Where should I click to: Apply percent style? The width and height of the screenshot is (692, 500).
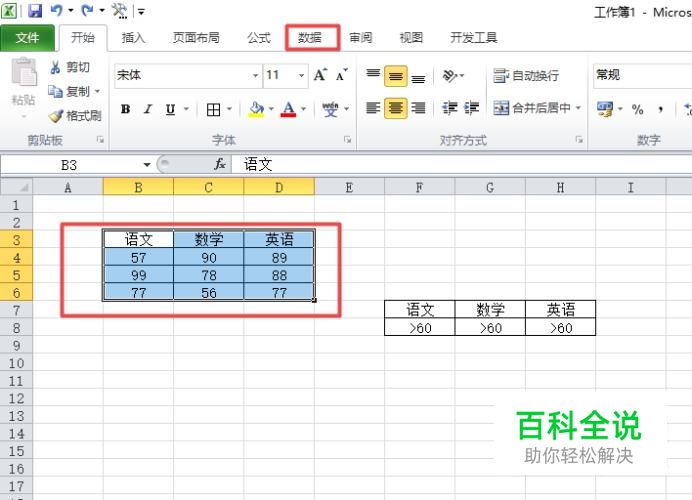[637, 109]
